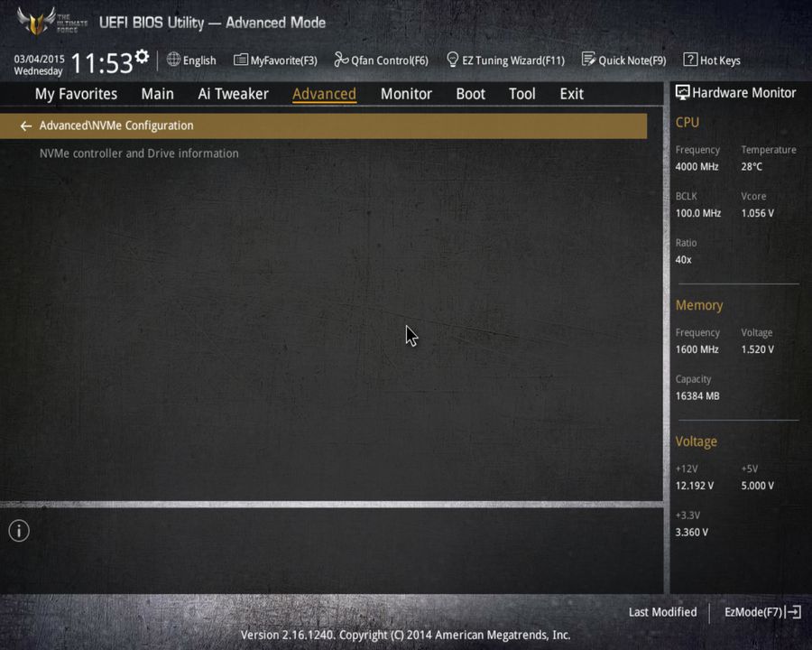This screenshot has height=650, width=812.
Task: Click +3.3V reading 3.360 V
Action: [x=691, y=533]
